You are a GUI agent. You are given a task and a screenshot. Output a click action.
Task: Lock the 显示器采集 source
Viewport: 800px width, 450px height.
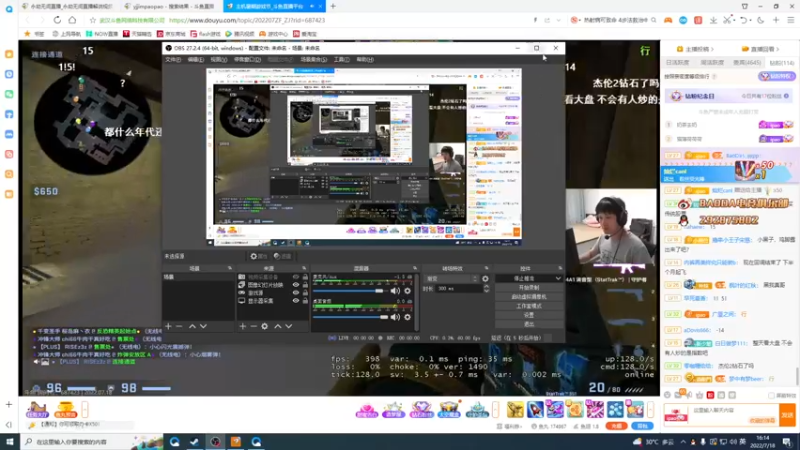(305, 301)
